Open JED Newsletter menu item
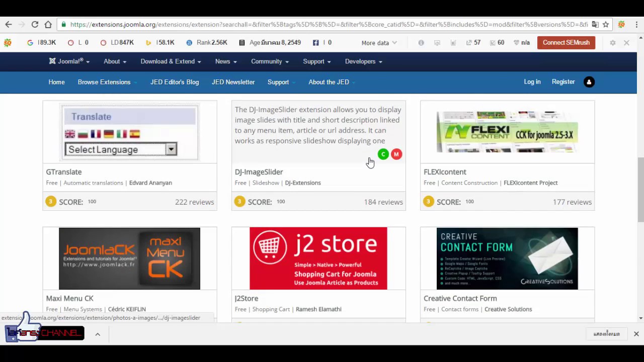Viewport: 644px width, 362px height. pos(233,82)
